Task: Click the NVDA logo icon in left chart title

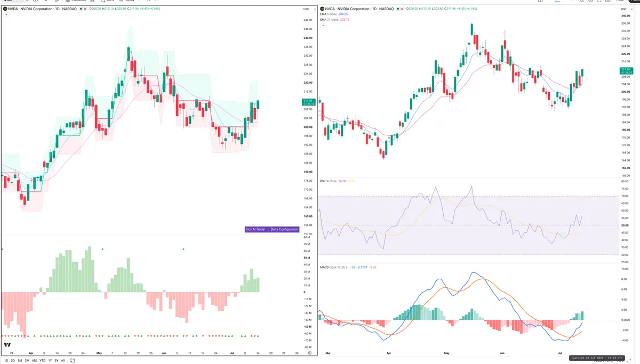Action: pyautogui.click(x=5, y=9)
